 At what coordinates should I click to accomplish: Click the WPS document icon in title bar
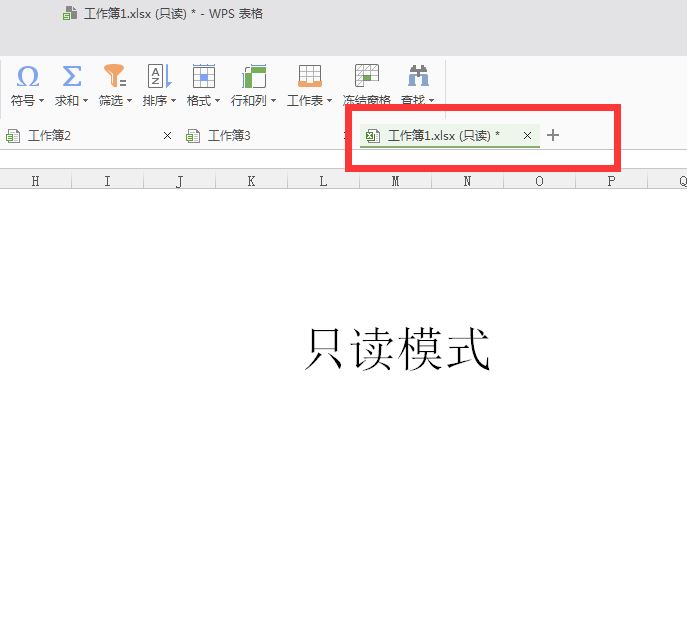(x=70, y=13)
